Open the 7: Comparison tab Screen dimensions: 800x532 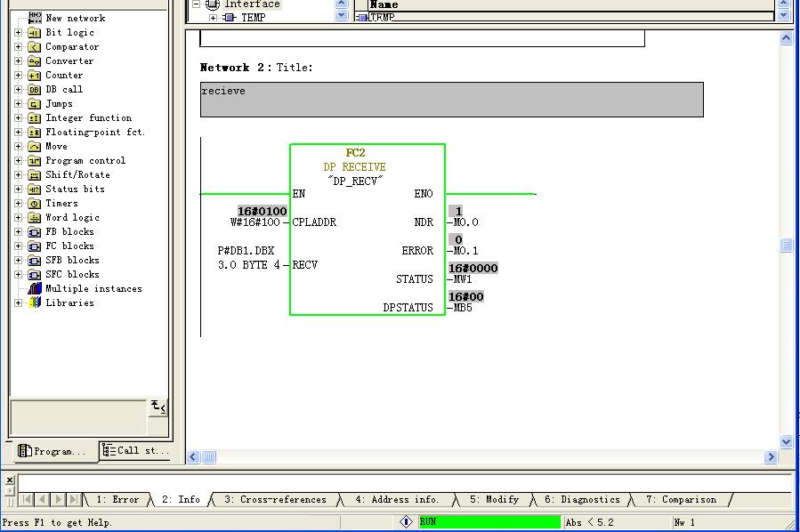[x=681, y=500]
